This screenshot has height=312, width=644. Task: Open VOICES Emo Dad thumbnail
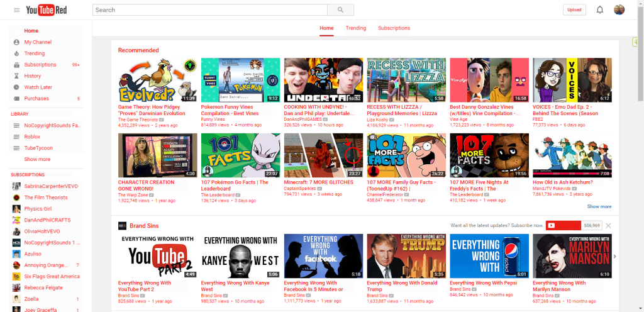[x=572, y=80]
